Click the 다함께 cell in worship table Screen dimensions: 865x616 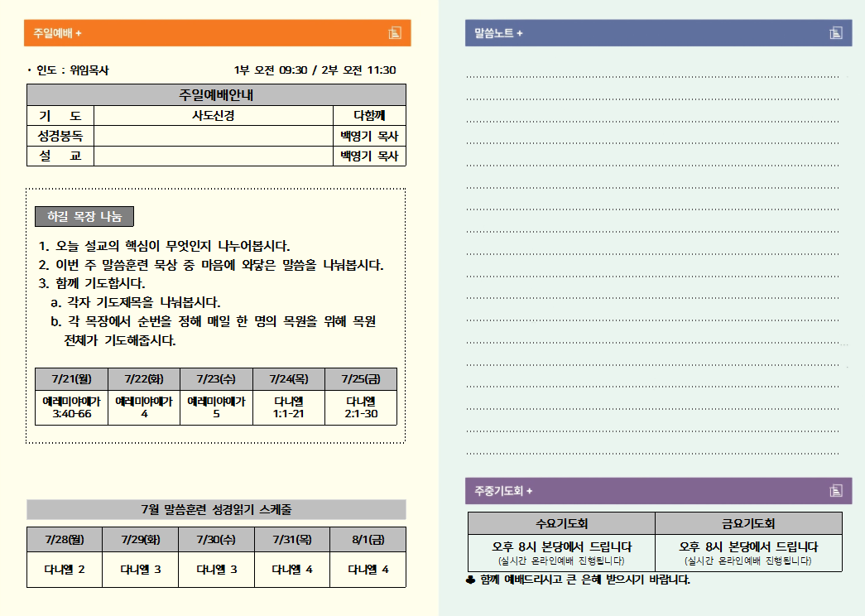pos(369,115)
